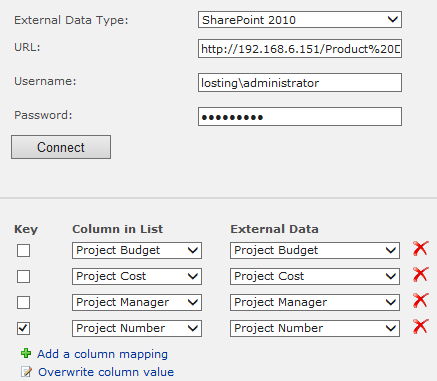This screenshot has width=437, height=381.
Task: Open External Data dropdown Project Budget
Action: 315,250
